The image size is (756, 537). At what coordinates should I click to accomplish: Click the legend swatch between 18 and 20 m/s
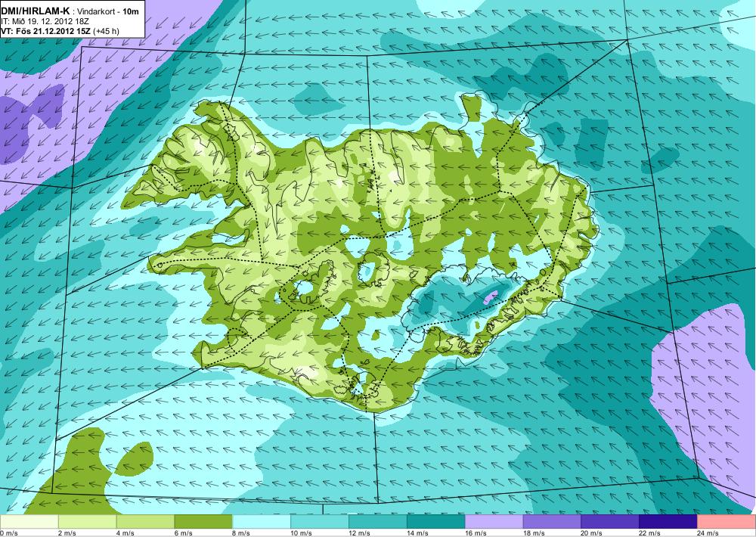pyautogui.click(x=552, y=522)
